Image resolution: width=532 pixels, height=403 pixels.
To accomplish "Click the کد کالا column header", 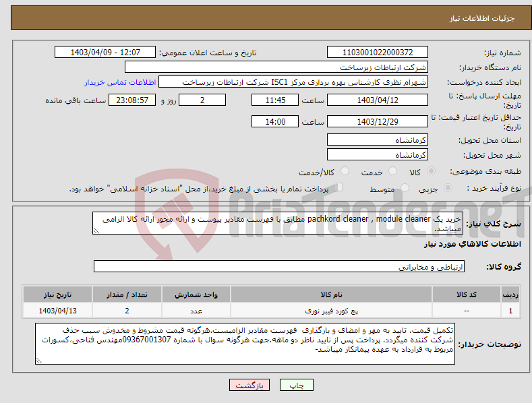I will [467, 294].
